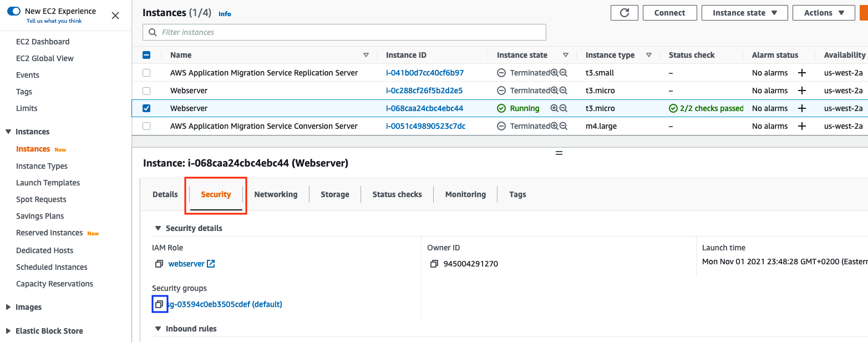Viewport: 868px width, 342px height.
Task: Collapse the Security details section
Action: click(158, 228)
